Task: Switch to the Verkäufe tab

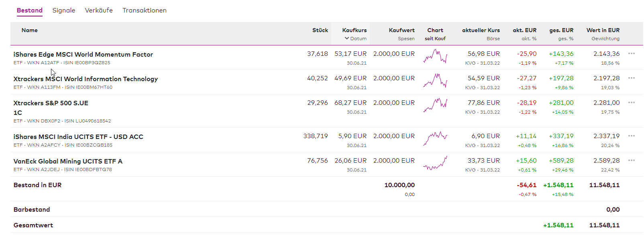Action: [x=99, y=10]
